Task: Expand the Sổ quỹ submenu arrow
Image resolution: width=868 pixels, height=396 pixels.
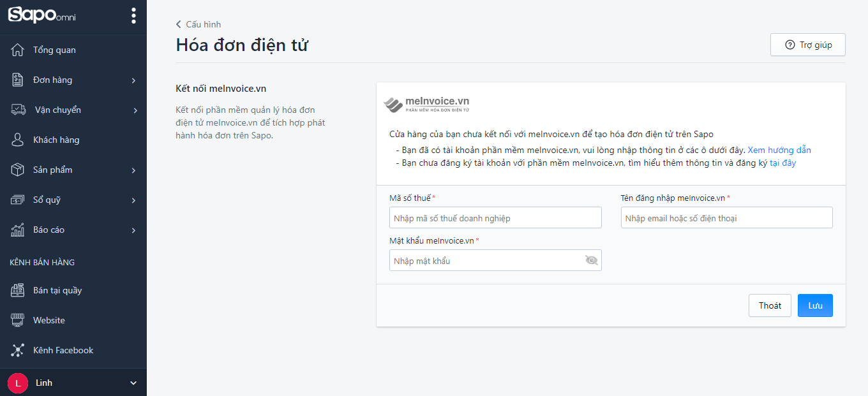Action: 134,200
